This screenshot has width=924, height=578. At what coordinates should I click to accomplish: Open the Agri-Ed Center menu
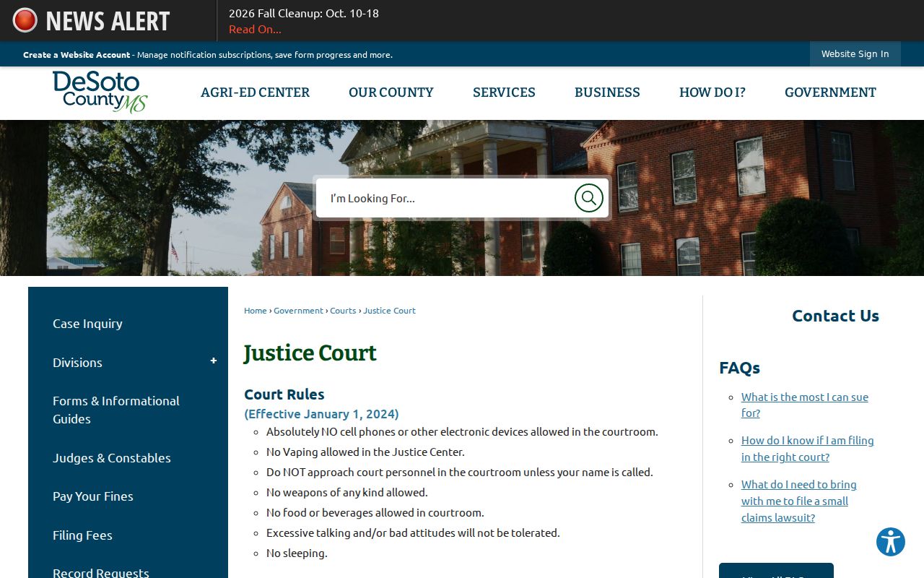(255, 92)
